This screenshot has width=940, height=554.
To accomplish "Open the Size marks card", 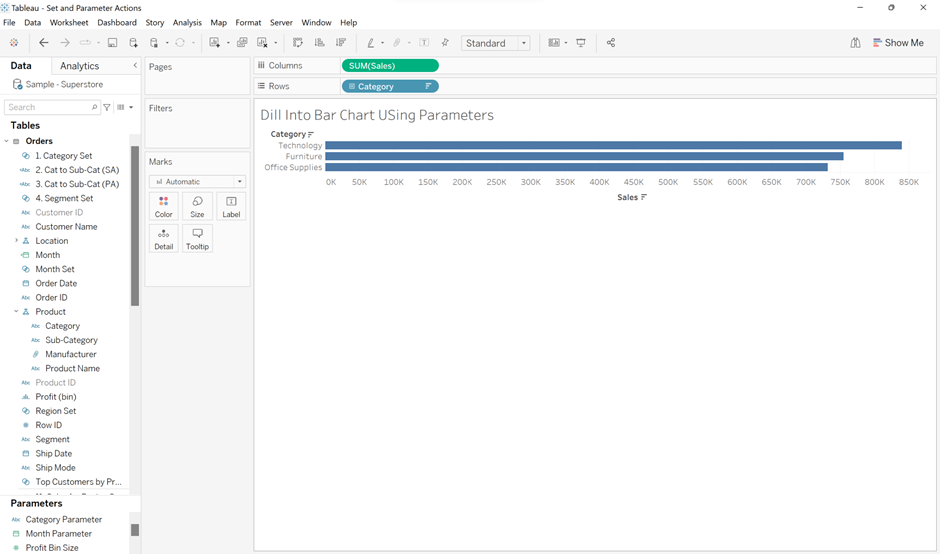I will (x=197, y=206).
